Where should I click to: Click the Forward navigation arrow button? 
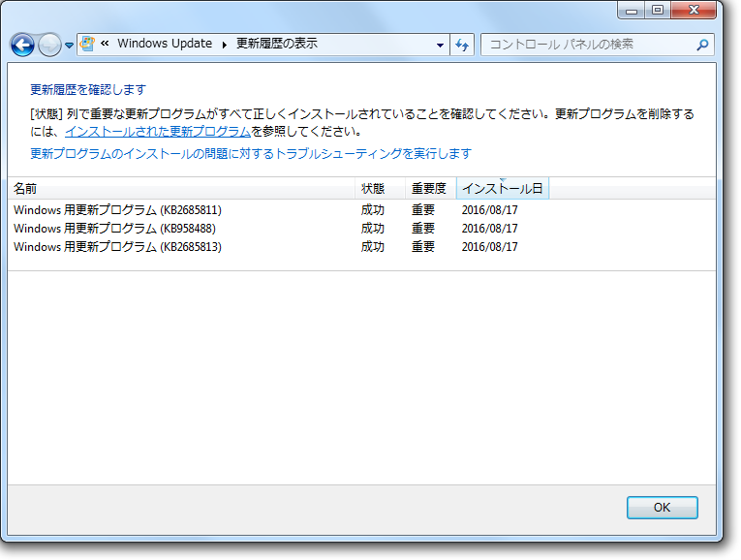click(x=49, y=45)
